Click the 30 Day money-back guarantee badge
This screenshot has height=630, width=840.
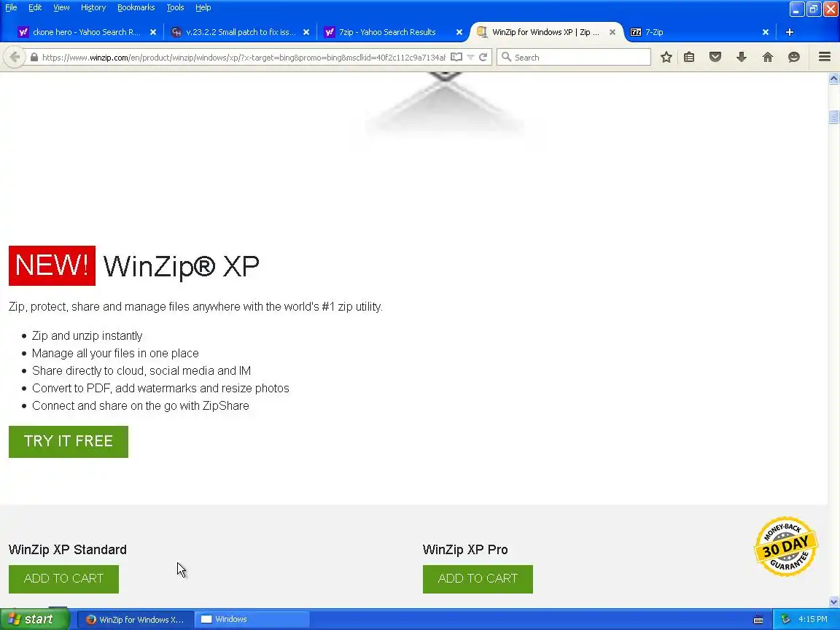786,547
